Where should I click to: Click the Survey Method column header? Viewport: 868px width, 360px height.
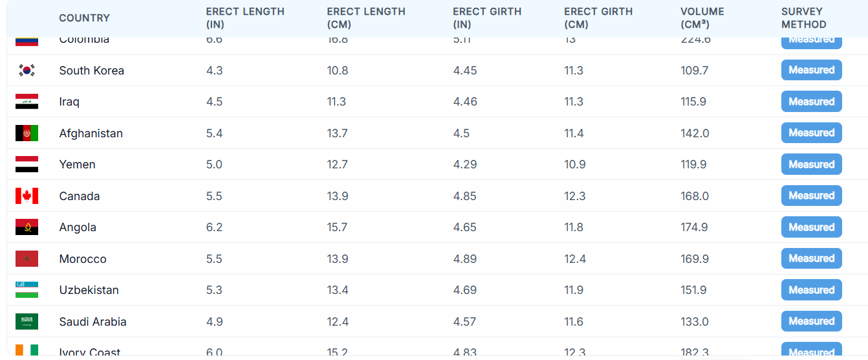803,18
